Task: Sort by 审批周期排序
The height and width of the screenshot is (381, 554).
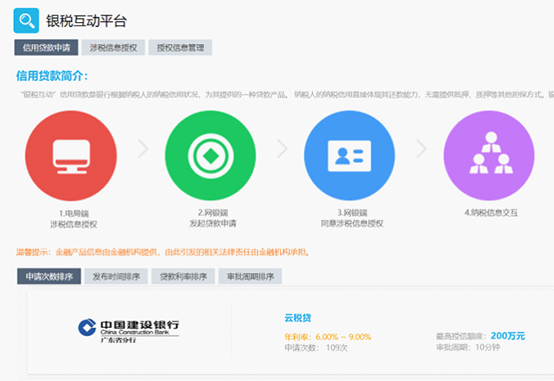Action: coord(250,276)
